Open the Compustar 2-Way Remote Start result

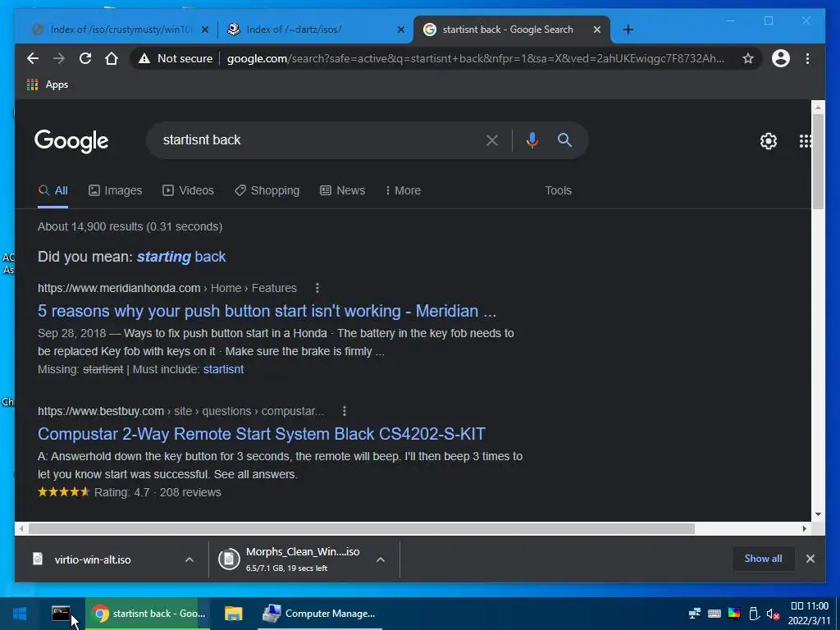262,434
